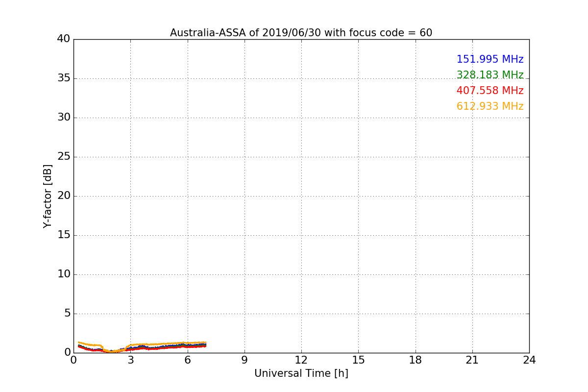
Task: Click the chart title Australia-ASSA of 2019/06/30
Action: click(301, 33)
